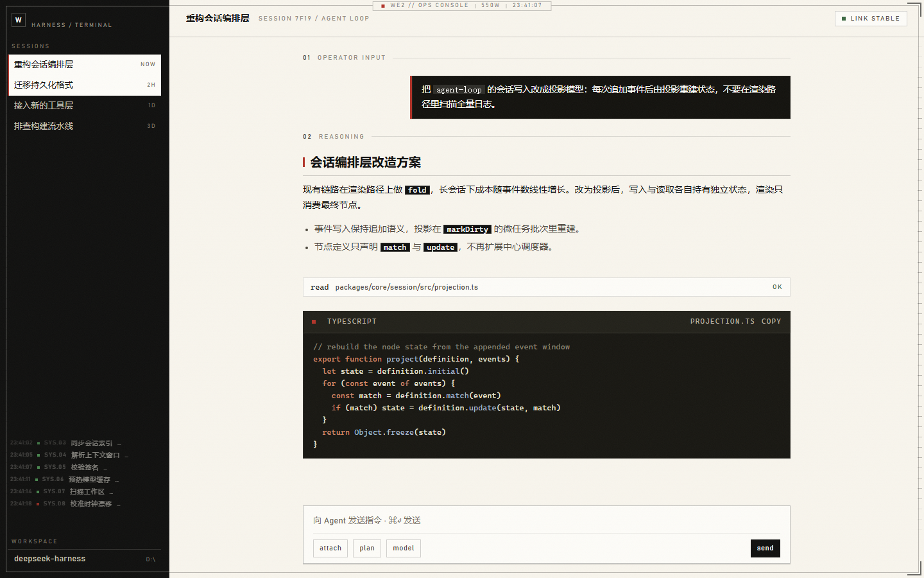Click the REASONING section label
Screen dimensions: 924x578
coord(341,137)
